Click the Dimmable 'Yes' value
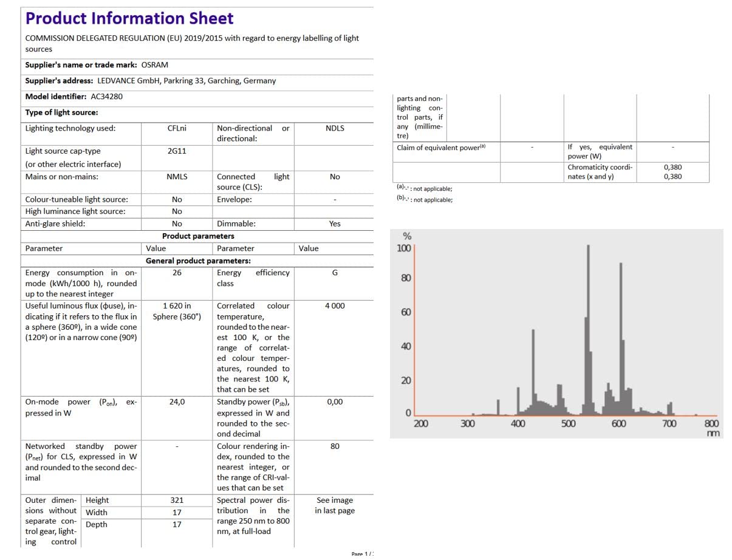 335,224
